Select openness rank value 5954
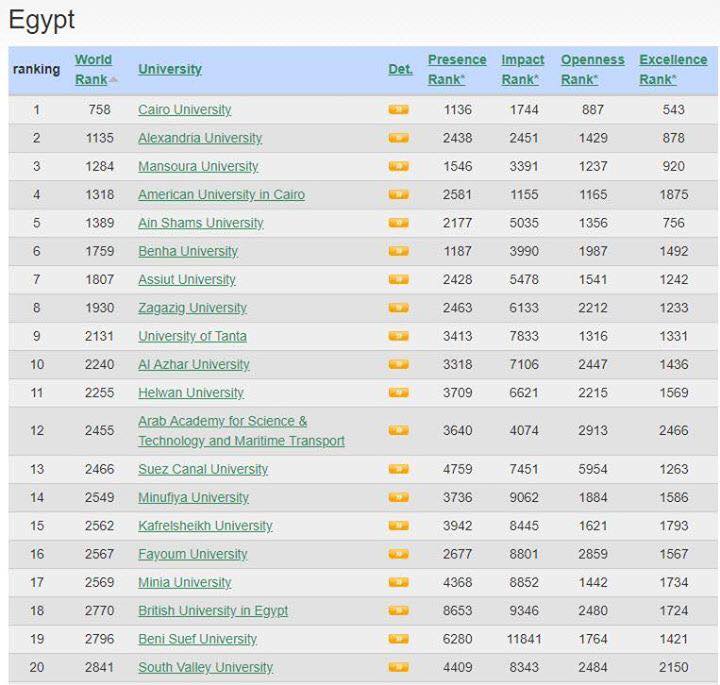 (593, 470)
